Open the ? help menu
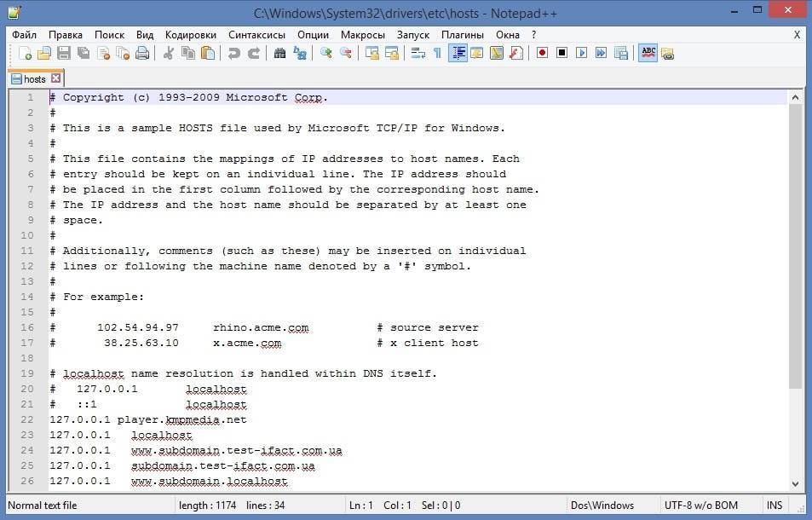This screenshot has height=520, width=812. (534, 35)
